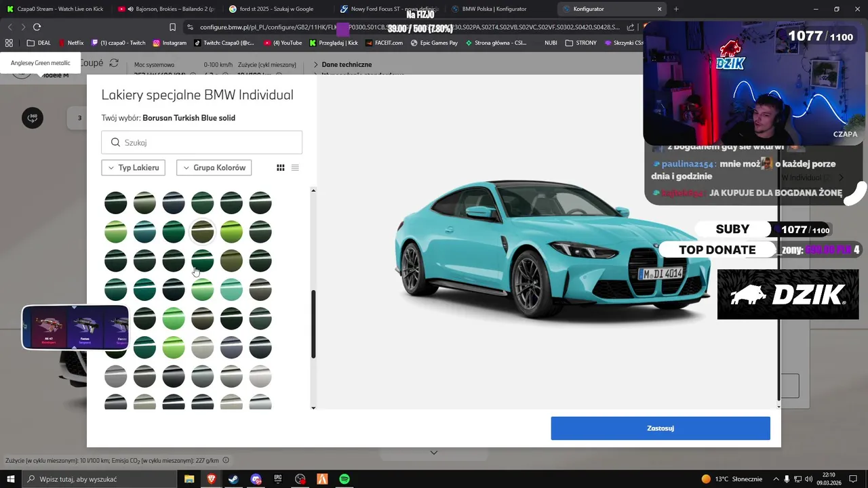Screen dimensions: 868x488
Task: Select the teal-blue paint swatch in second row
Action: pyautogui.click(x=144, y=232)
